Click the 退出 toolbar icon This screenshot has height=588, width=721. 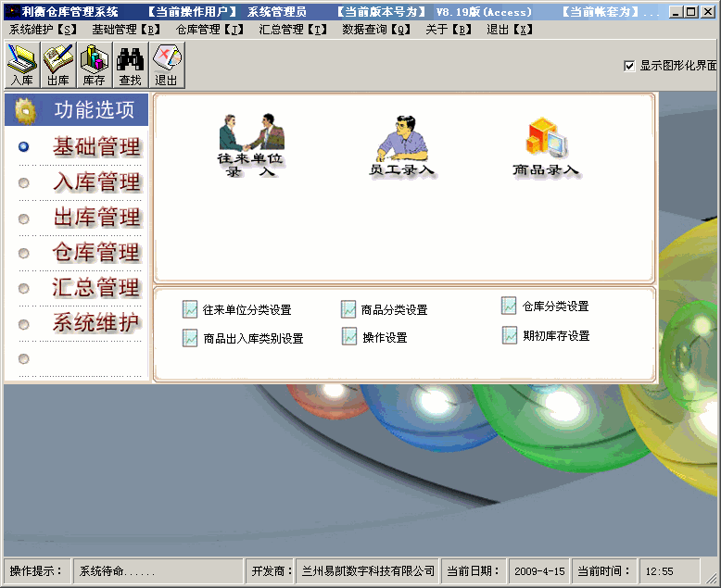167,65
